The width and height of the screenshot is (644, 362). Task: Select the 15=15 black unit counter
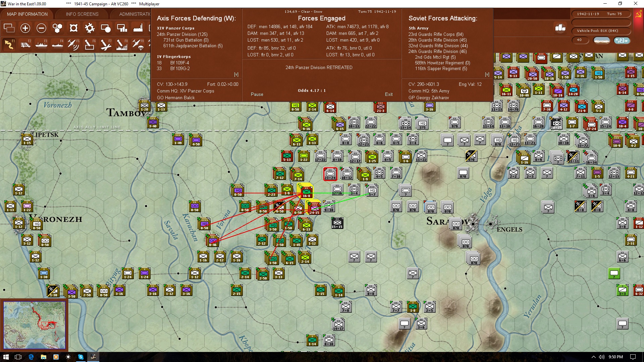[x=337, y=223]
